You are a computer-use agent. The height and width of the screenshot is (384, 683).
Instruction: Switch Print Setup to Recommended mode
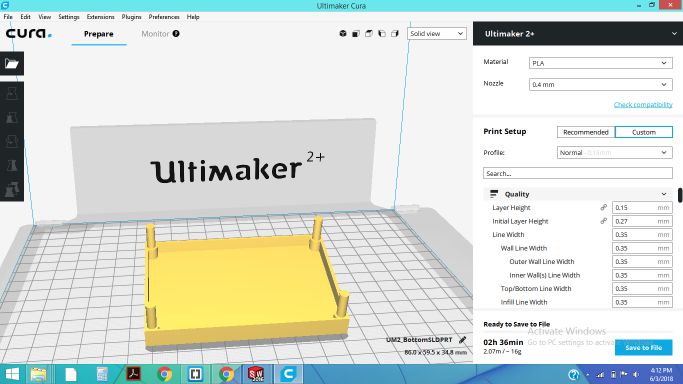[x=585, y=132]
